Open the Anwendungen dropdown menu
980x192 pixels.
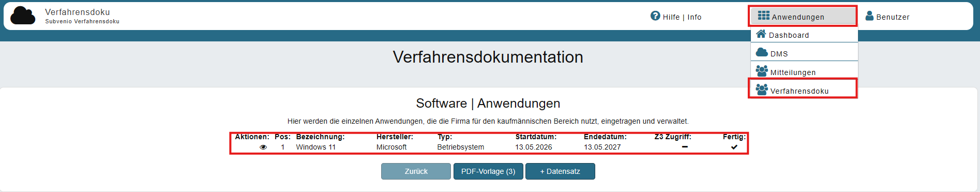click(803, 16)
